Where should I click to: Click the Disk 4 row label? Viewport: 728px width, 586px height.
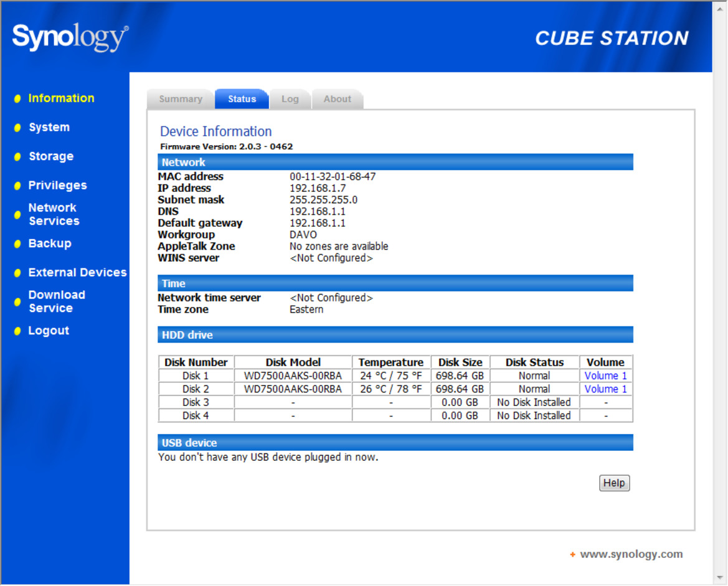[x=196, y=415]
